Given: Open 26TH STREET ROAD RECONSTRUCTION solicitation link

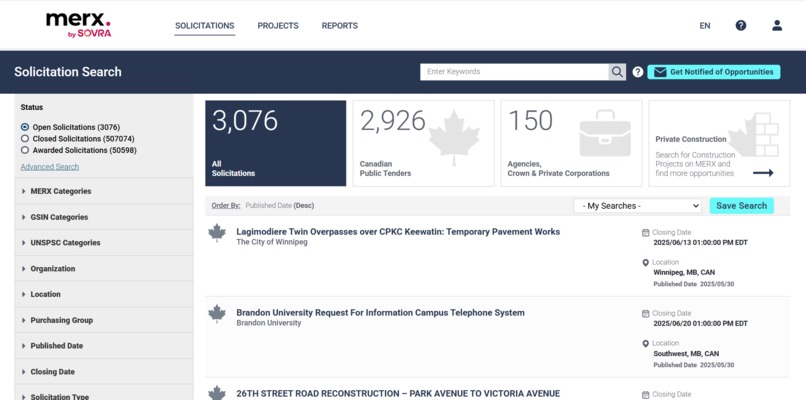Looking at the screenshot, I should [x=398, y=393].
